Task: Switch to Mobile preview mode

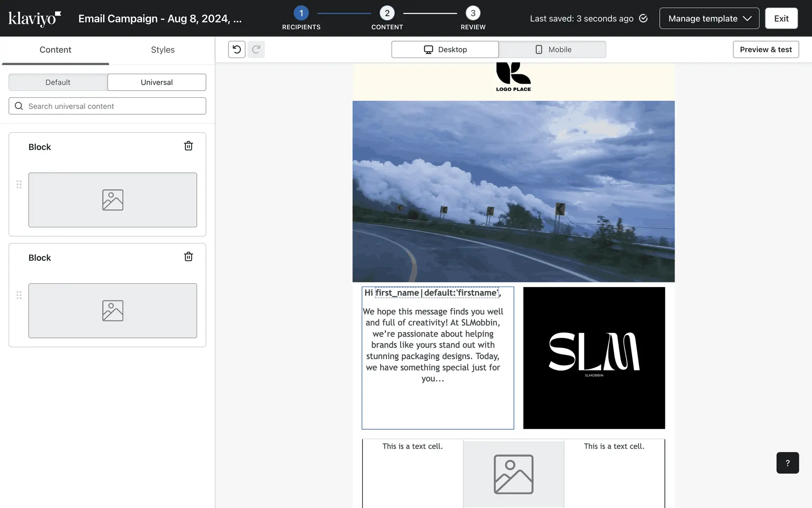Action: click(x=552, y=50)
